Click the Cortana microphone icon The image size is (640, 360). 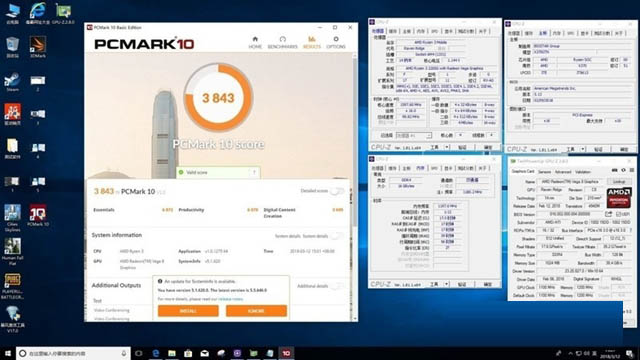pyautogui.click(x=124, y=353)
